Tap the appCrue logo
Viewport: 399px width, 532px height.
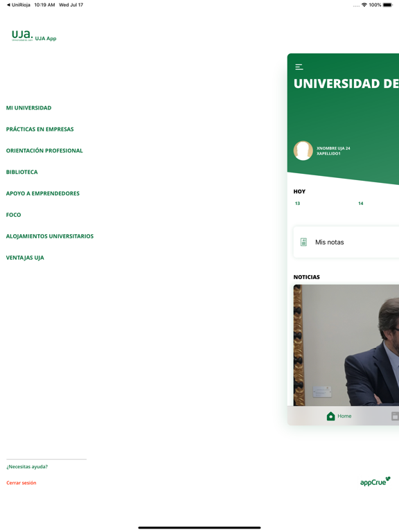point(375,481)
